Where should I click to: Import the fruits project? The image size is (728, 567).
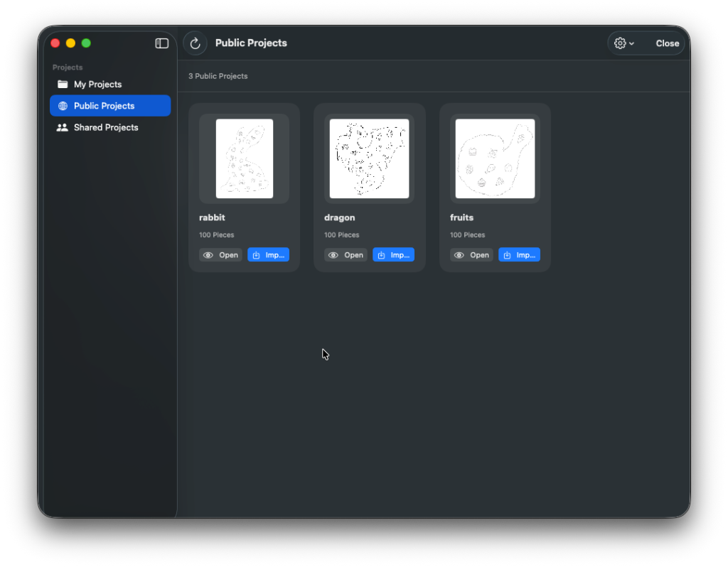pyautogui.click(x=519, y=255)
